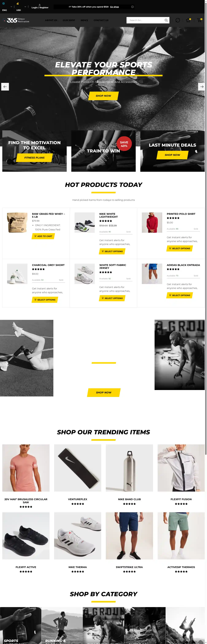Add Raw Grass Fed Whey to cart

pyautogui.click(x=43, y=236)
